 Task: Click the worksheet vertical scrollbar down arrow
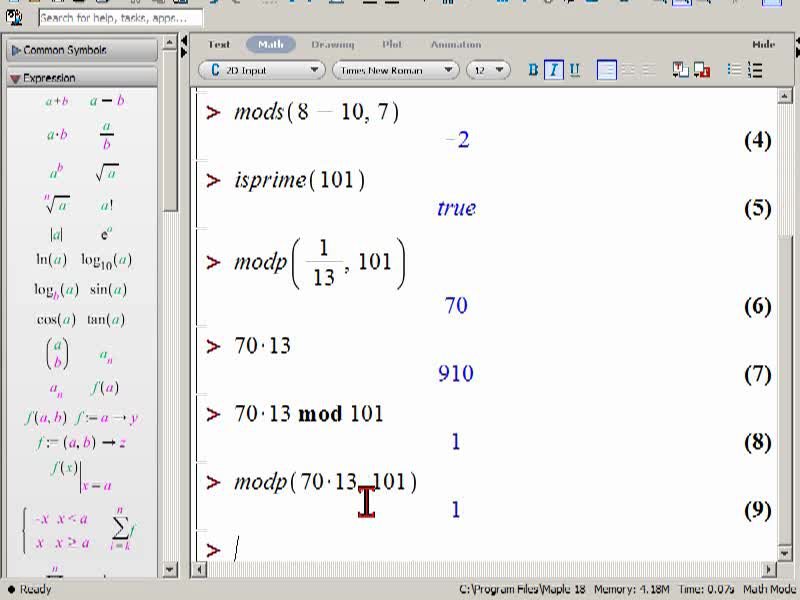tap(784, 553)
